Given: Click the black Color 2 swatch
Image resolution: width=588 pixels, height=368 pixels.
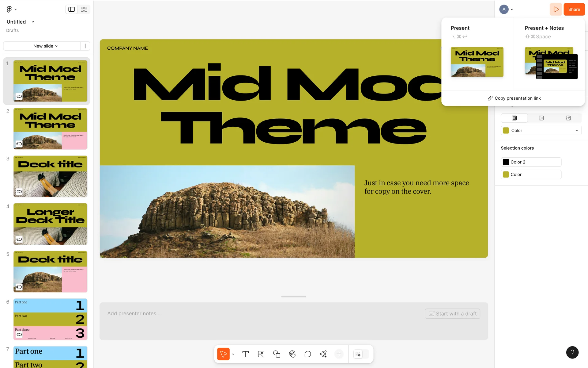Looking at the screenshot, I should pos(506,162).
